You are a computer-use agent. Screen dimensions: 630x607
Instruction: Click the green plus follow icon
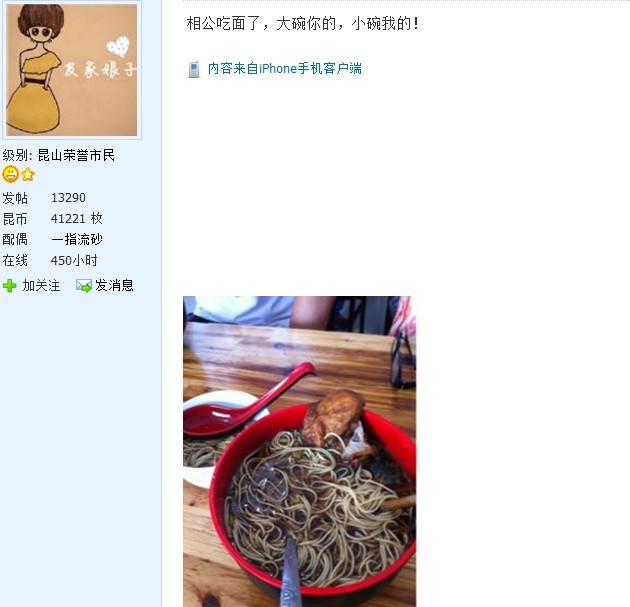pos(10,286)
